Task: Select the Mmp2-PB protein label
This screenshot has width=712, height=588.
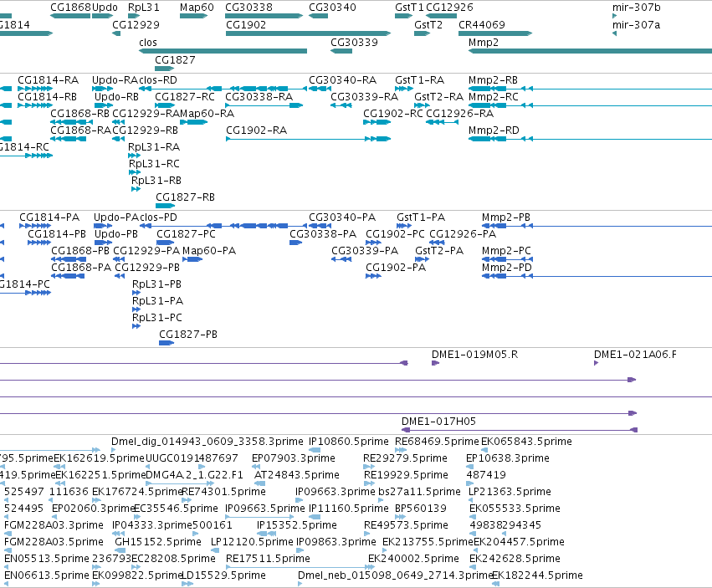Action: [x=506, y=217]
